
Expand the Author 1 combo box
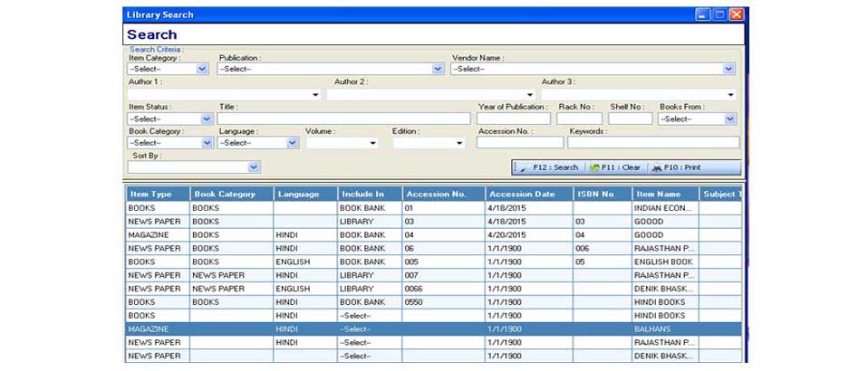click(x=315, y=94)
